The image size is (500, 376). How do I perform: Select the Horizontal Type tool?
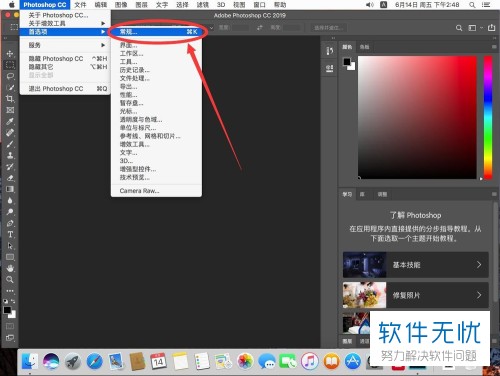coord(10,234)
